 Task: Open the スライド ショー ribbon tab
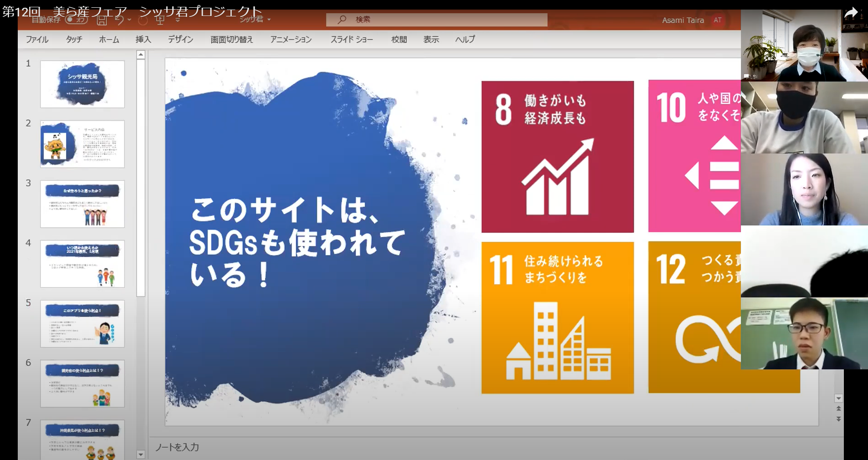coord(352,40)
